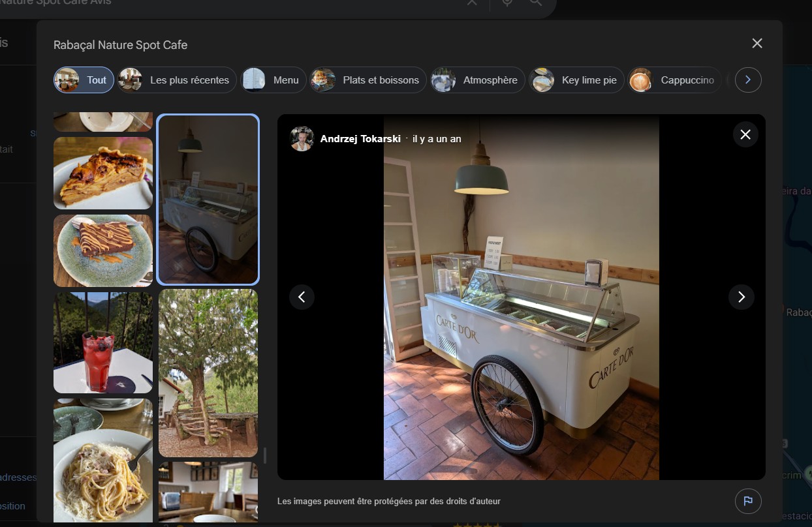Select the tree and wooden bench thumbnail
This screenshot has width=812, height=527.
click(x=208, y=373)
